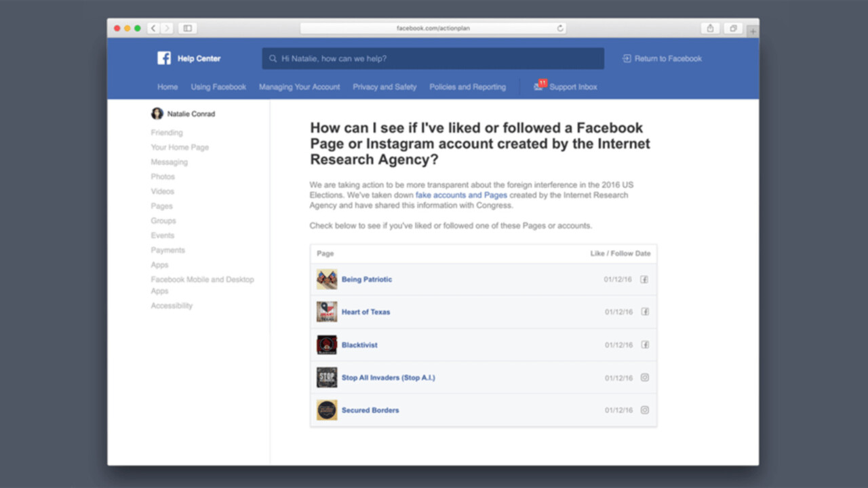Image resolution: width=868 pixels, height=488 pixels.
Task: Expand the Managing Your Account menu
Action: pos(299,87)
